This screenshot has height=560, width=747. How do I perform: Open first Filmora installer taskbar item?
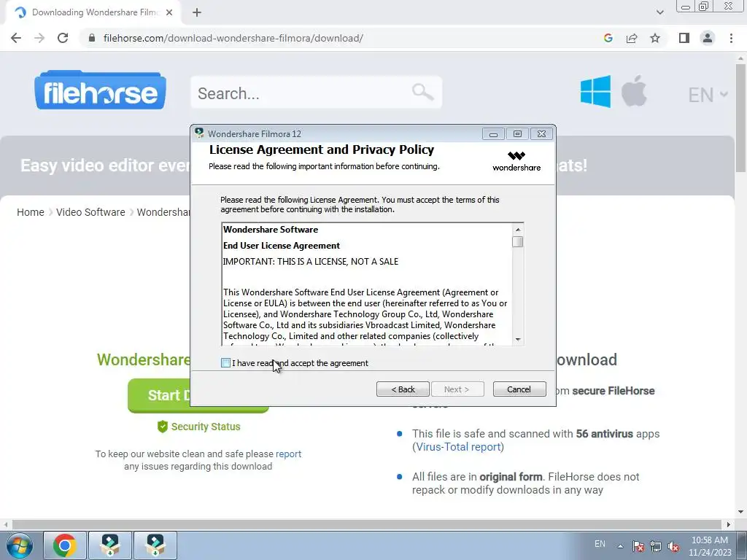tap(110, 545)
